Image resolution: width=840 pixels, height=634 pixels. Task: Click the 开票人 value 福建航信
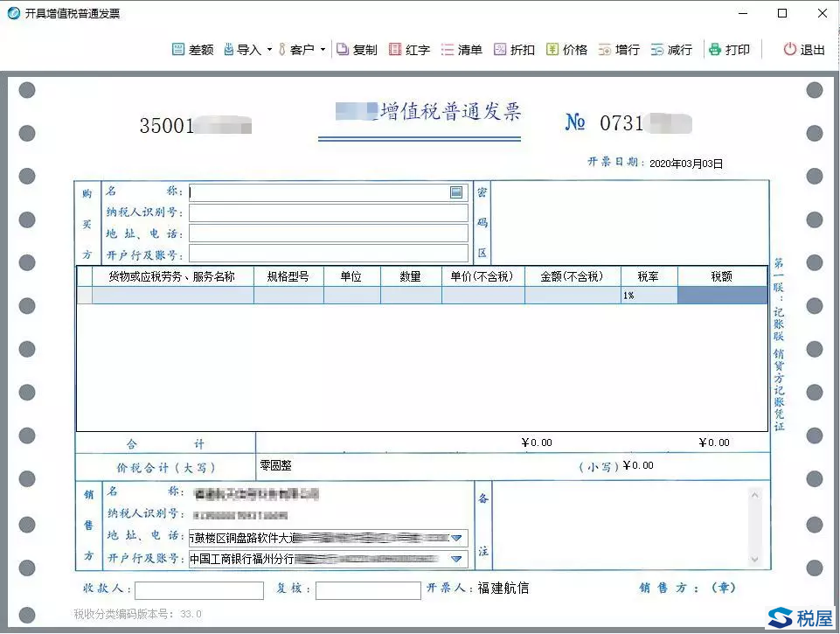(x=503, y=588)
